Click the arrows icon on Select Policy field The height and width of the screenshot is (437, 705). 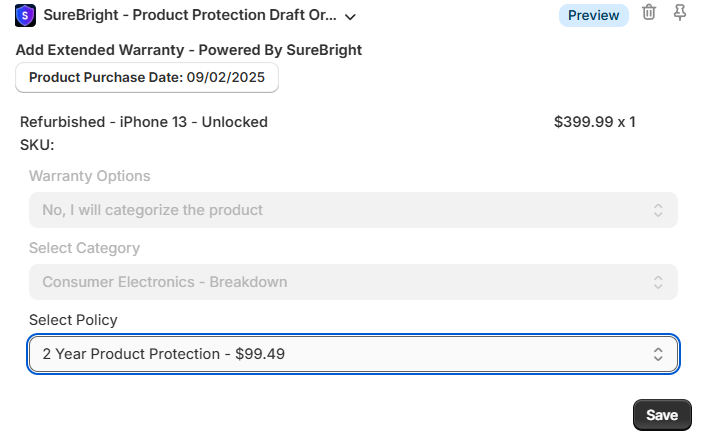(x=658, y=354)
